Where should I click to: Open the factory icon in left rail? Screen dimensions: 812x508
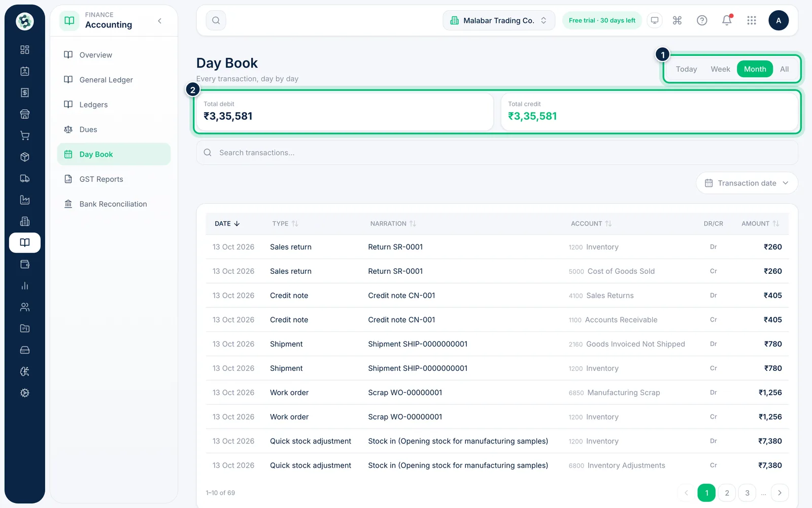coord(24,200)
